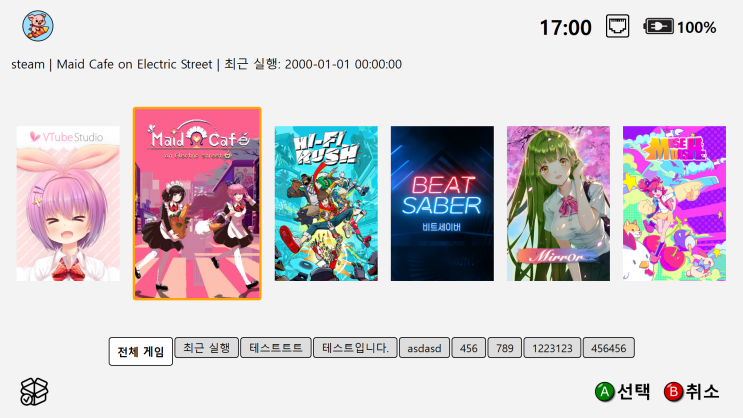Select the asdasd category tab
The width and height of the screenshot is (743, 418).
point(425,348)
